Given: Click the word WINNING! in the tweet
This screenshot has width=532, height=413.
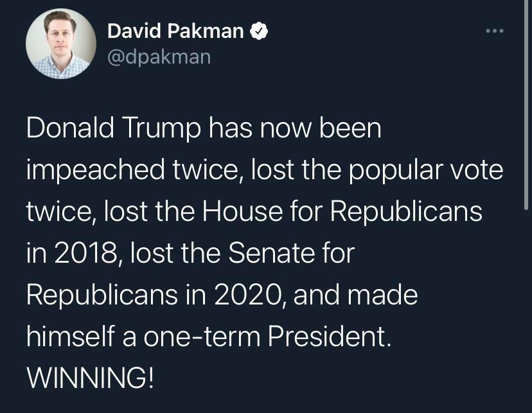Looking at the screenshot, I should tap(90, 379).
